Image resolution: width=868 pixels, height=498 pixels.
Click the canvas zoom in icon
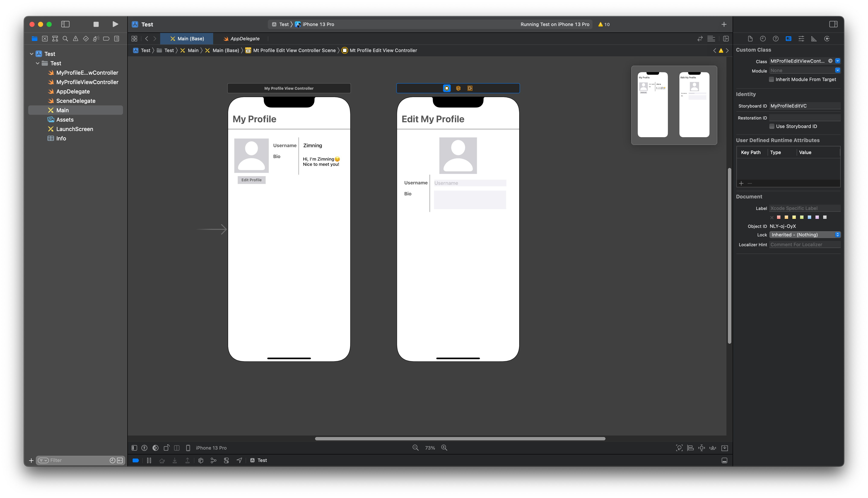point(444,448)
